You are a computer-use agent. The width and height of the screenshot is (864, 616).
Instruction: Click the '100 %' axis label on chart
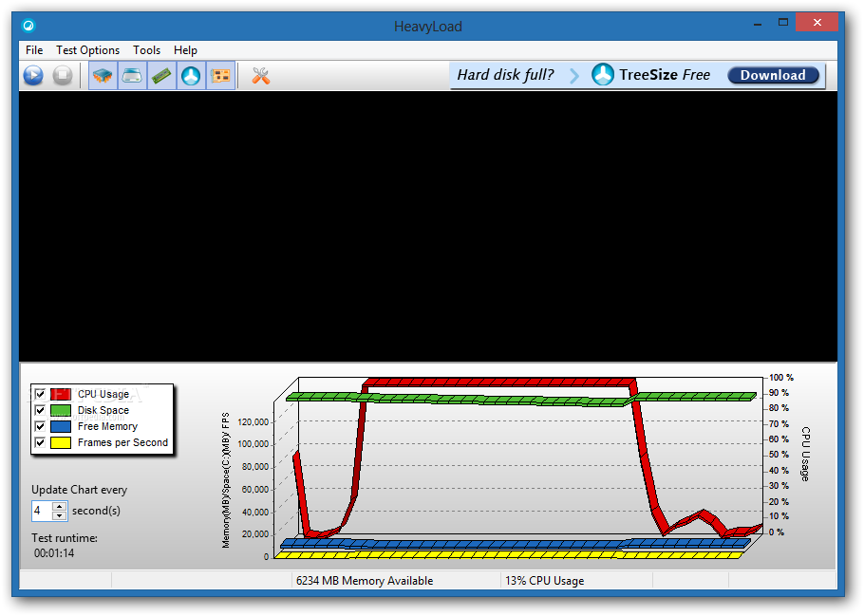point(780,378)
